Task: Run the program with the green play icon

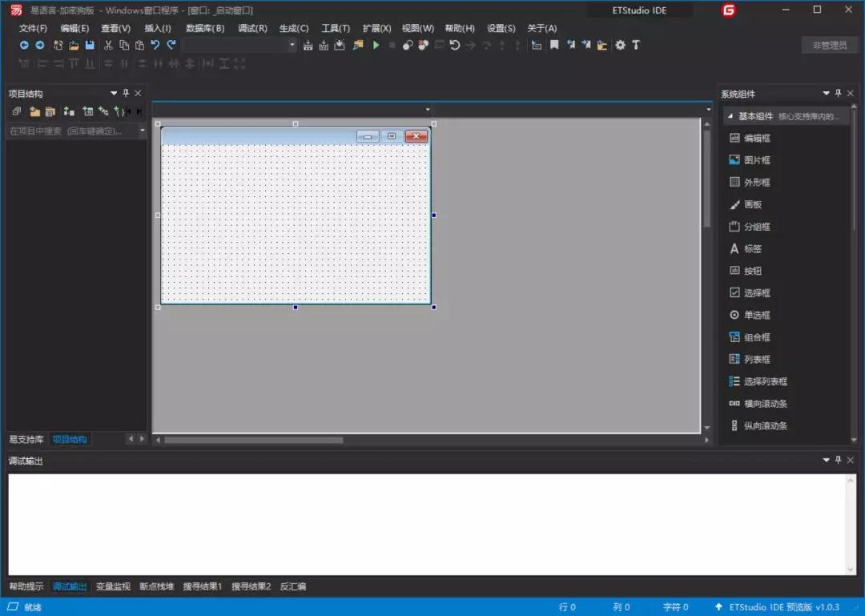Action: click(376, 45)
